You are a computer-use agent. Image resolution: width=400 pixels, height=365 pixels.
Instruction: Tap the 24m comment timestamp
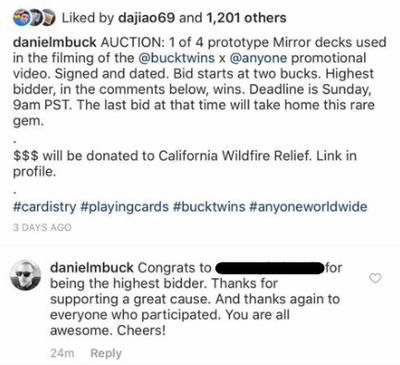[x=62, y=353]
